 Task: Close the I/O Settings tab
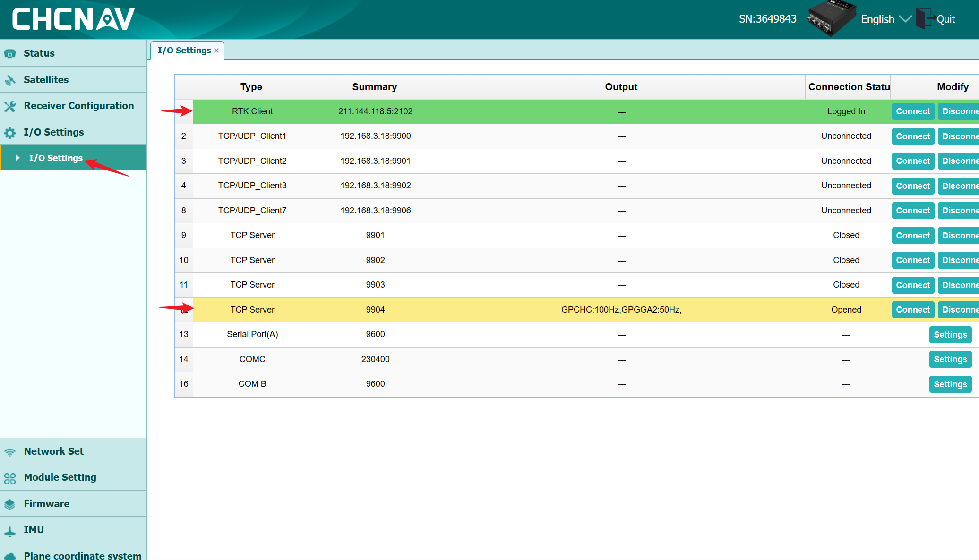point(216,51)
